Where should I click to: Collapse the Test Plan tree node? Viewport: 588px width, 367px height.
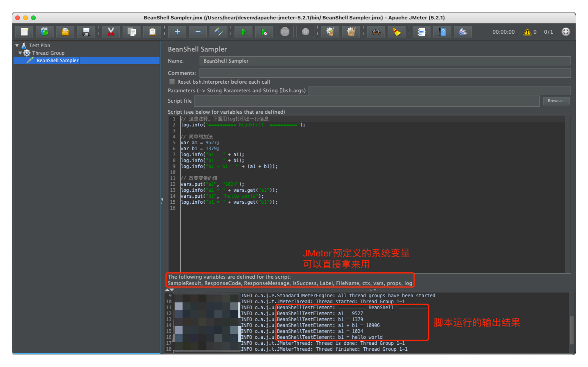pyautogui.click(x=17, y=46)
